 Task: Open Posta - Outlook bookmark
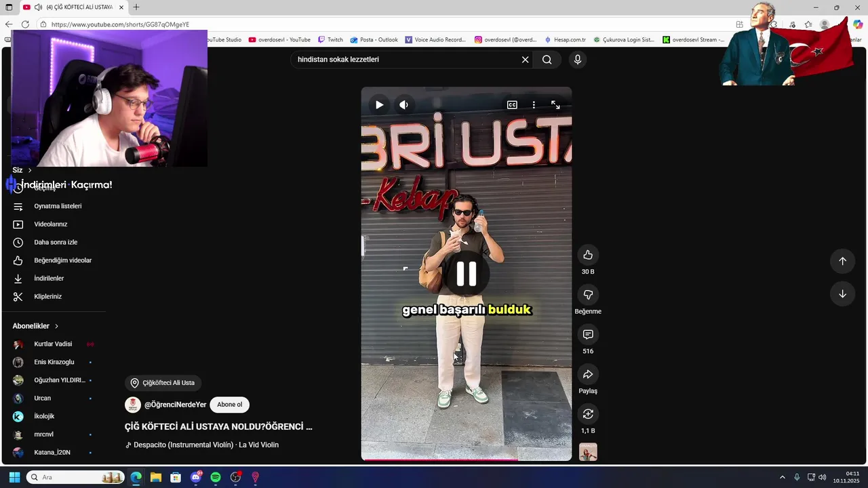[374, 40]
